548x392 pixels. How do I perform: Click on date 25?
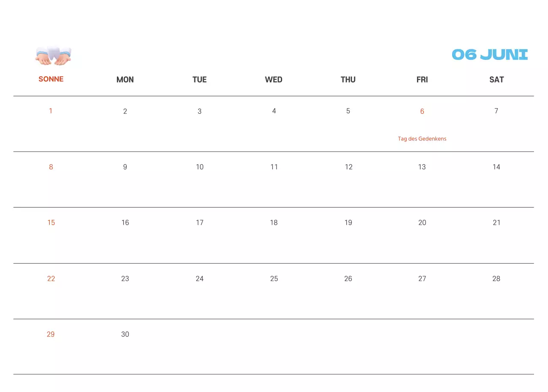[274, 279]
